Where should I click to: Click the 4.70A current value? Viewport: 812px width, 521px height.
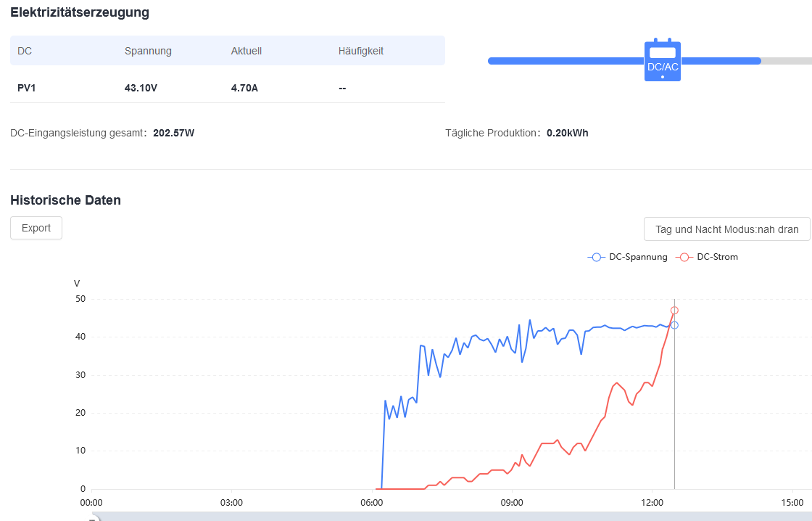pyautogui.click(x=244, y=88)
